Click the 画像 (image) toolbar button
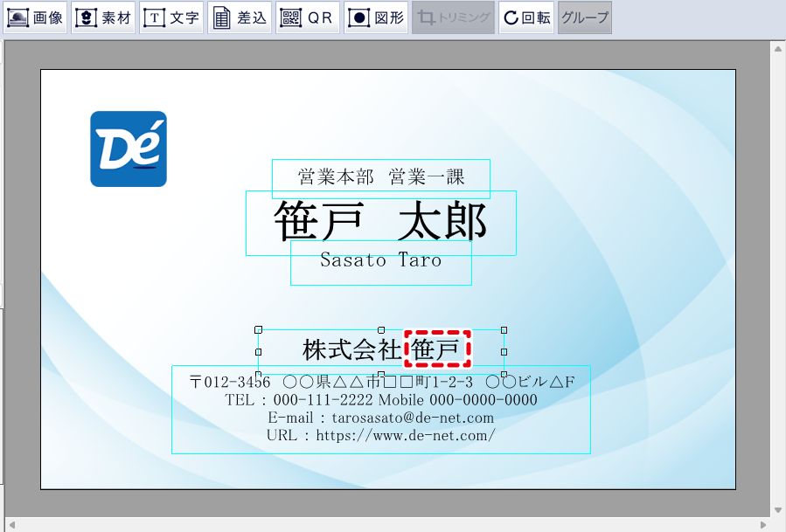This screenshot has height=532, width=786. [35, 17]
